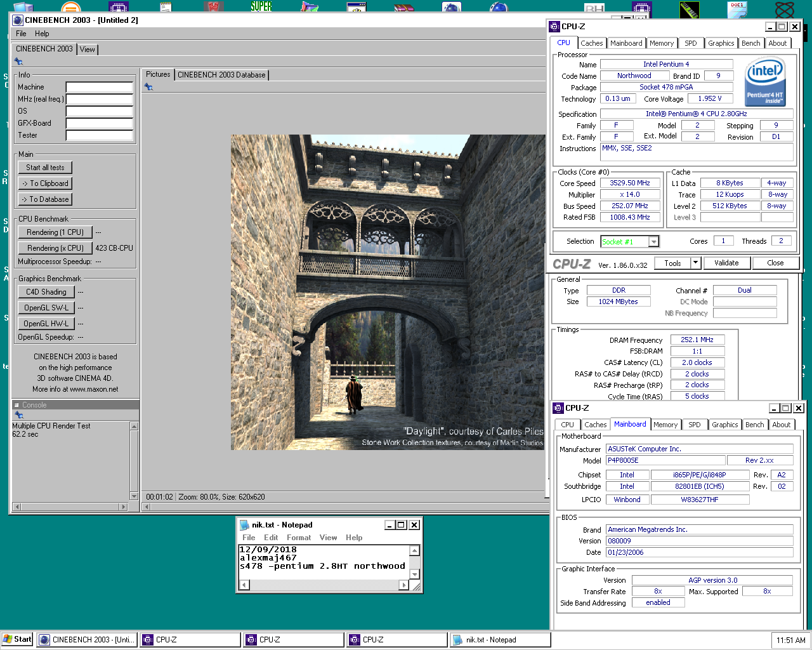The height and width of the screenshot is (650, 812).
Task: Click the Notepad title bar icon
Action: coord(244,525)
